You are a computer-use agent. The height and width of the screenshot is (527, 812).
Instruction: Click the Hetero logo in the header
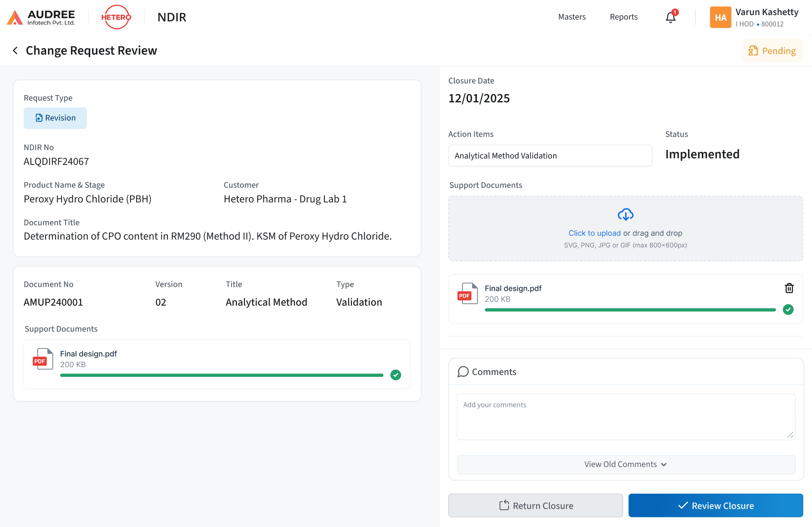point(116,17)
